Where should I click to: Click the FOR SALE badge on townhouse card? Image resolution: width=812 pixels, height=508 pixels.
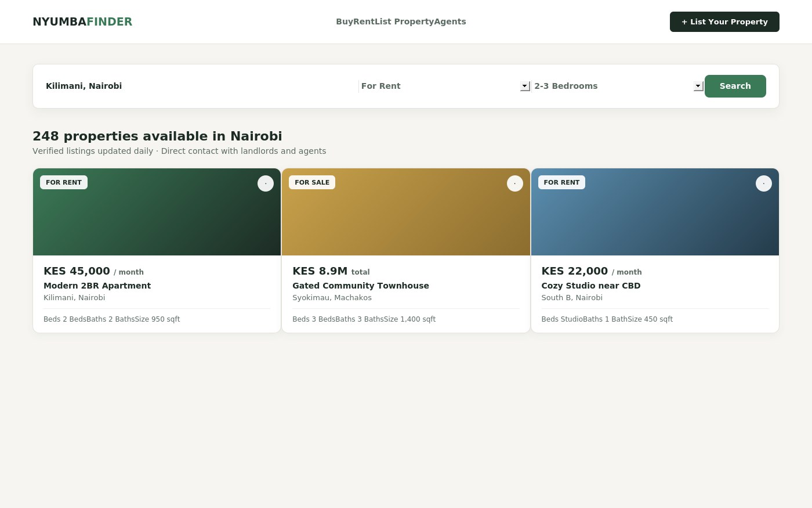(x=312, y=182)
